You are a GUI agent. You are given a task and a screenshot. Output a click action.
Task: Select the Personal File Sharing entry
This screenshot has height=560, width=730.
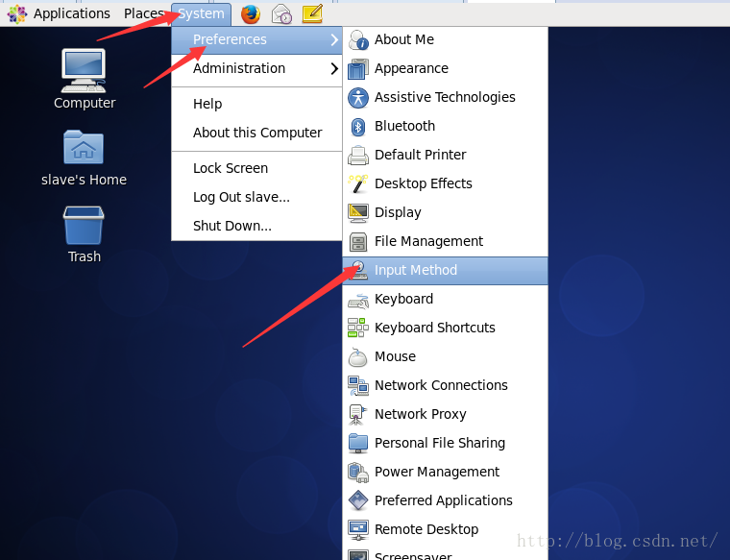[445, 444]
